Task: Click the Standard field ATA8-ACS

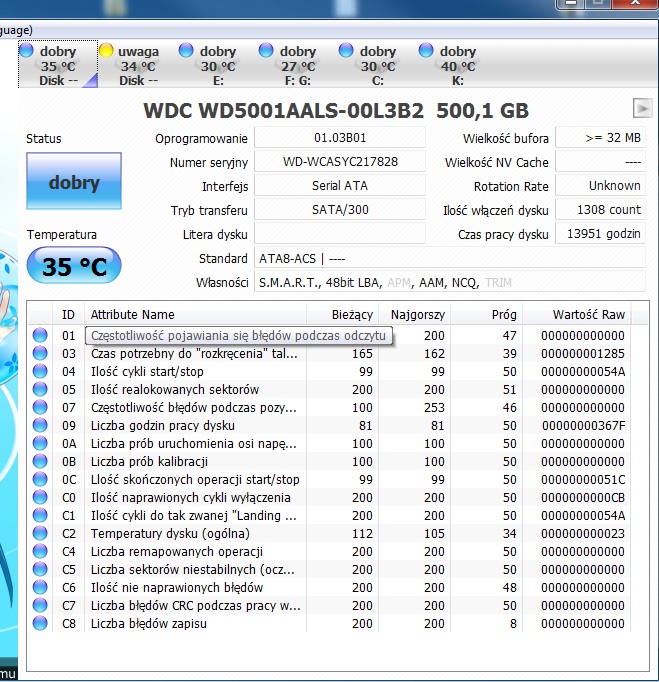Action: point(450,258)
